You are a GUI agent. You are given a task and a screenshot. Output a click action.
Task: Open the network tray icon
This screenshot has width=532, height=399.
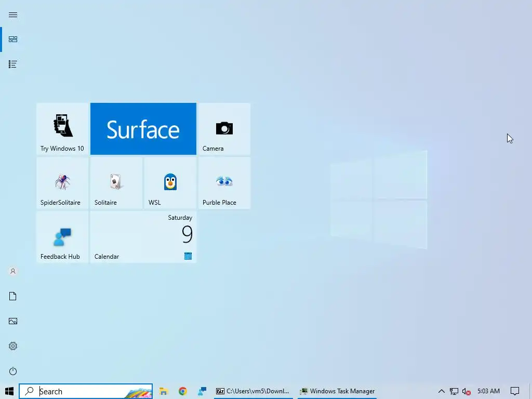[454, 392]
